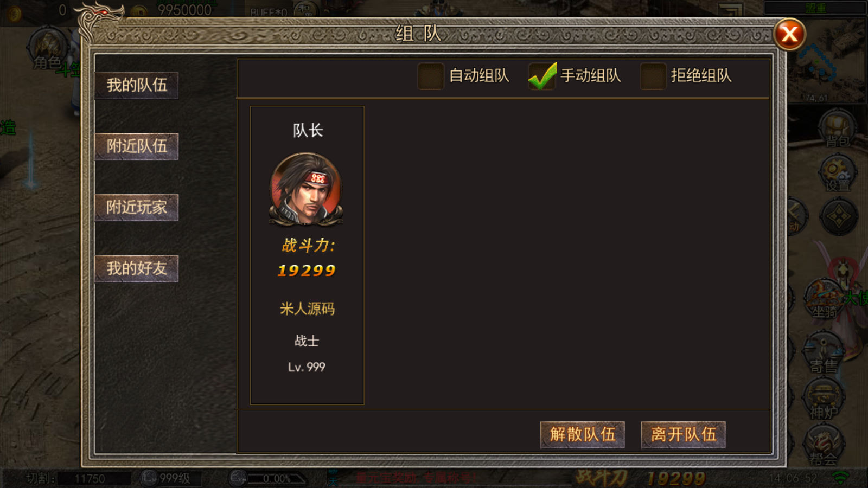Enable the 自动组队 checkbox
This screenshot has height=488, width=868.
[x=431, y=76]
